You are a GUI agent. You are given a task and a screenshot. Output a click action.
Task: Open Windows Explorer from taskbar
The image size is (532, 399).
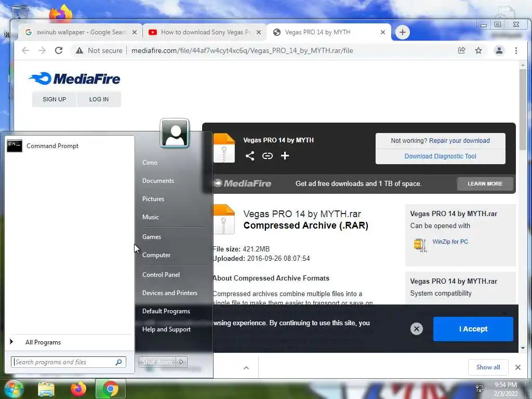point(46,389)
